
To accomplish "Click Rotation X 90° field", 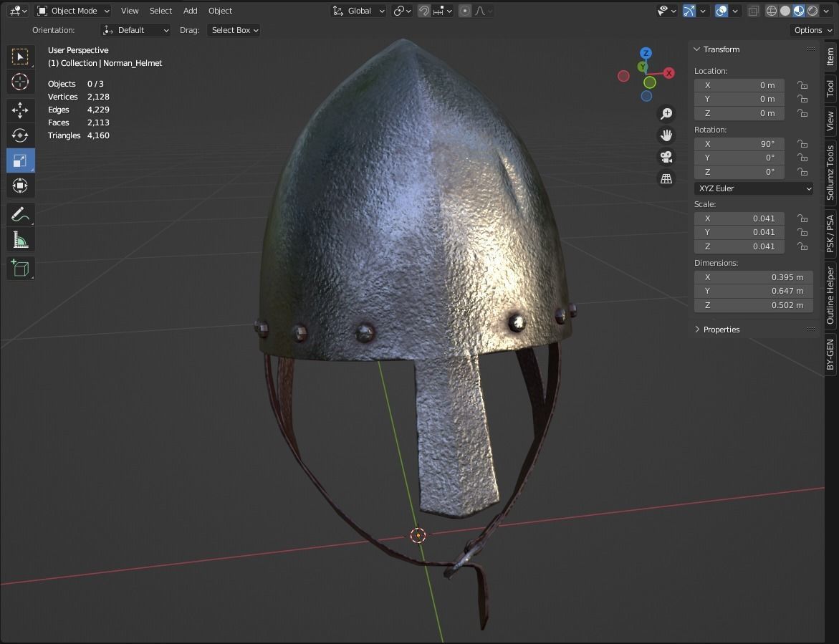I will click(739, 144).
